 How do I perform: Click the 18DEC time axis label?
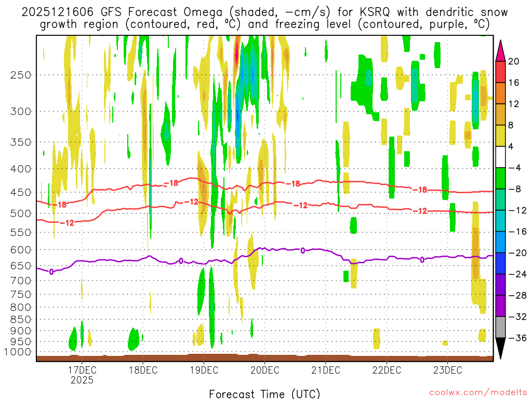pyautogui.click(x=143, y=370)
